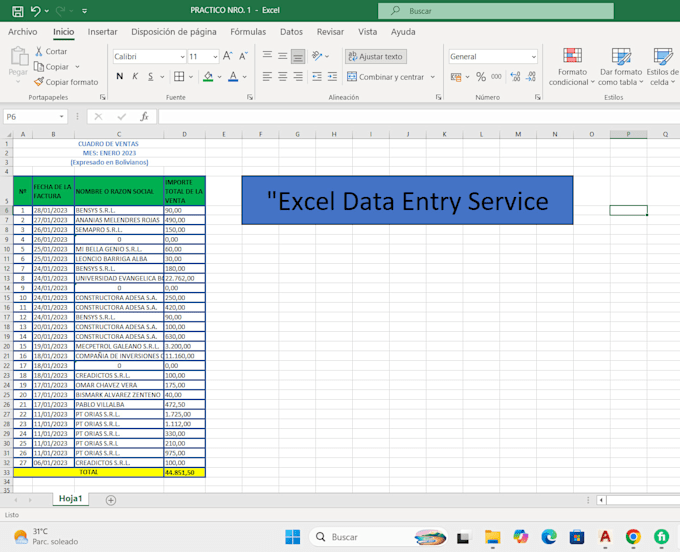
Task: Open the Fuente dialog launcher
Action: click(250, 98)
